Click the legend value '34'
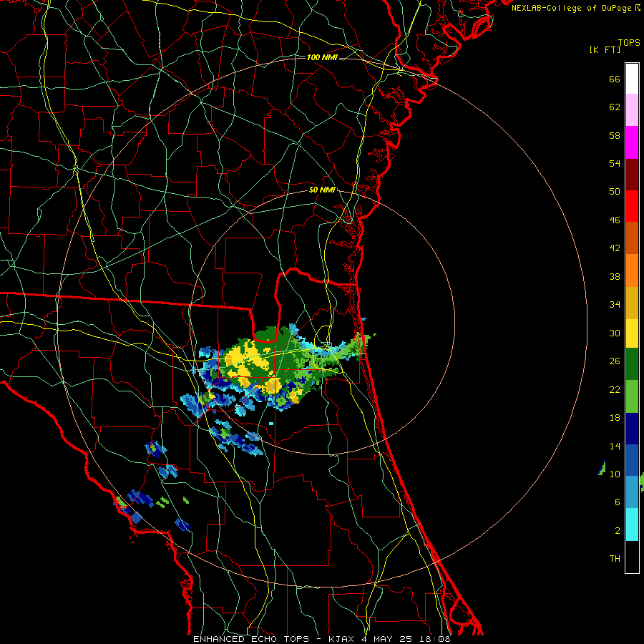 point(615,305)
